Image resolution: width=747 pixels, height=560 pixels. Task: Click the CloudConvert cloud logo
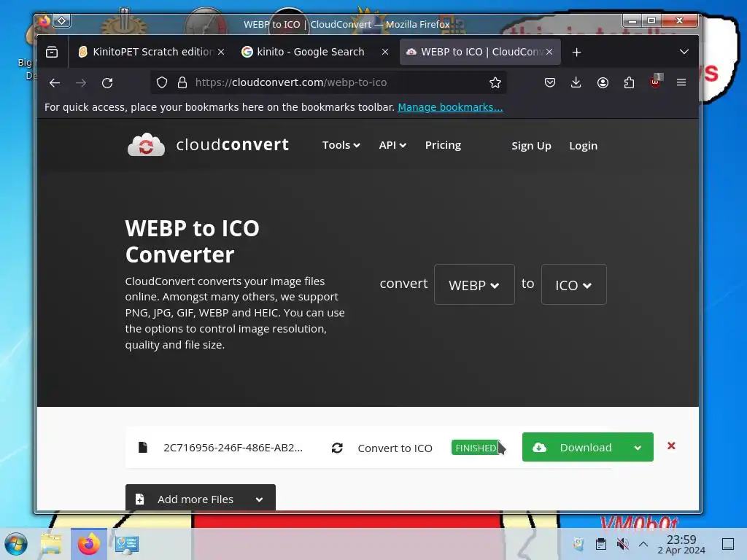point(146,144)
